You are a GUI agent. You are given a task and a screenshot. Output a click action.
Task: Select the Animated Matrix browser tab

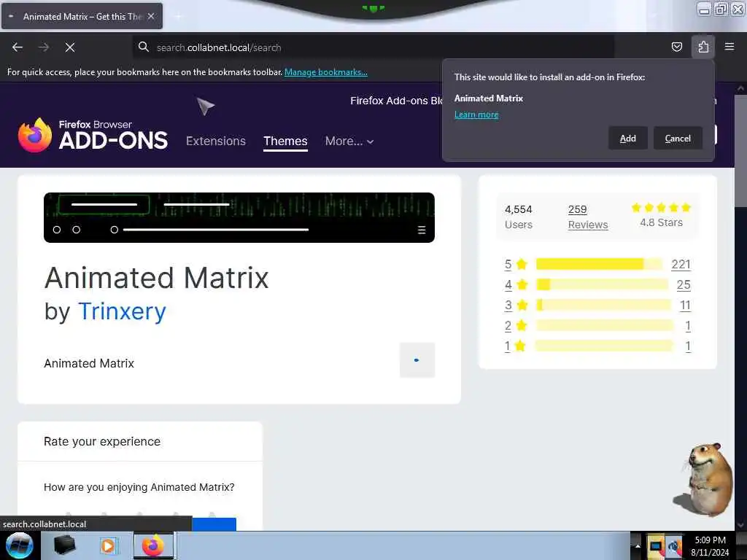[82, 16]
